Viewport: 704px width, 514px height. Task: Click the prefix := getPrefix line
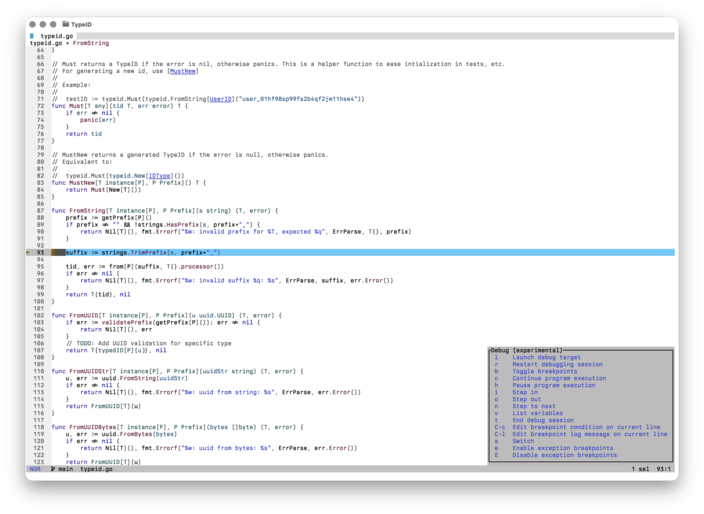pyautogui.click(x=109, y=218)
